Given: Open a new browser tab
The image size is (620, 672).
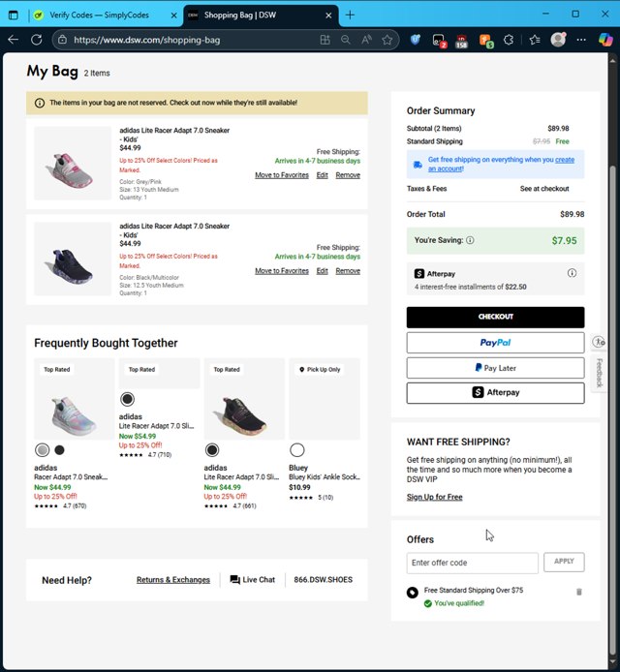Looking at the screenshot, I should [350, 15].
